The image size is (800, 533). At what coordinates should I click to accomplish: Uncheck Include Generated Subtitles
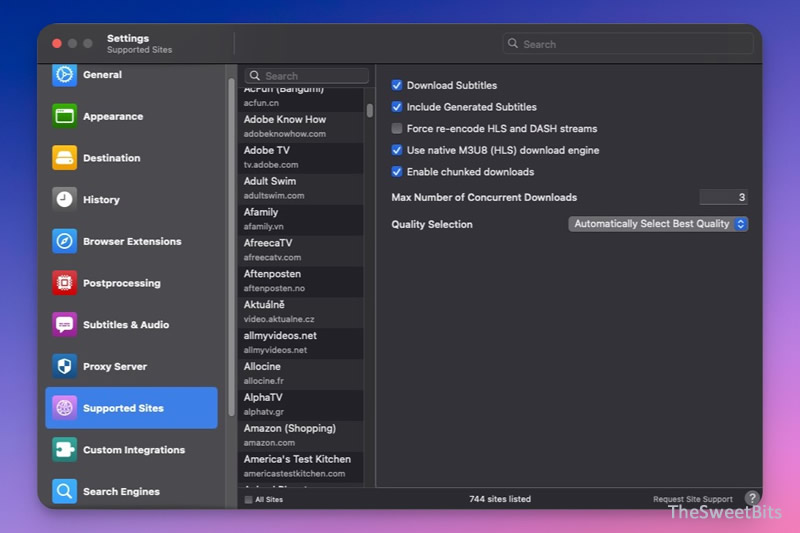(x=396, y=107)
